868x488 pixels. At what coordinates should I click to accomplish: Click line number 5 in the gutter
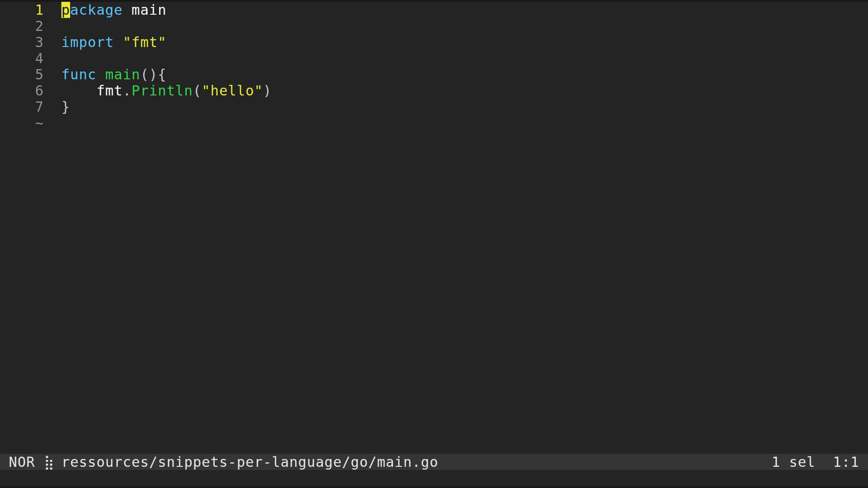39,75
